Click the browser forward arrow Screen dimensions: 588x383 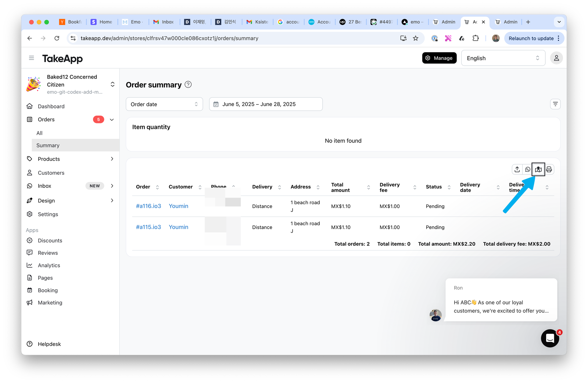[x=43, y=38]
